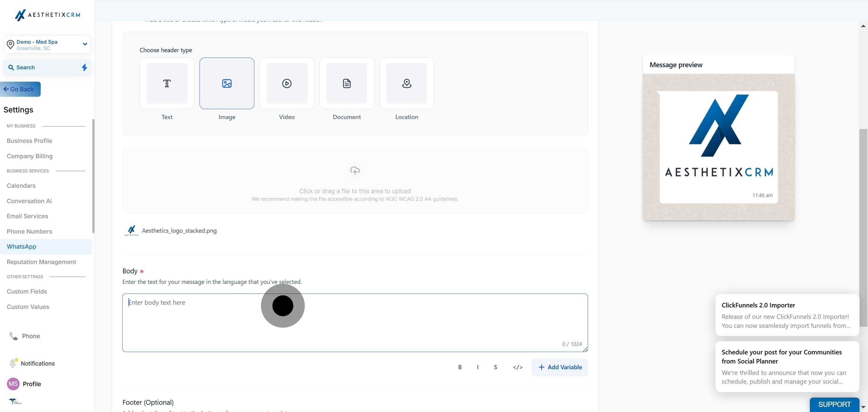Open the Notifications bell icon
Viewport: 868px width, 412px height.
13,363
